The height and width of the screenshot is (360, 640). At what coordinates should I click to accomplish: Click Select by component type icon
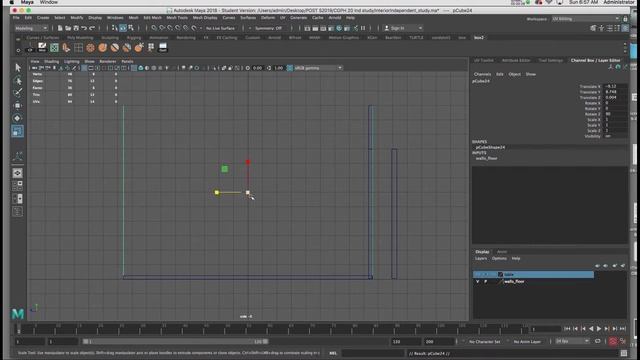pyautogui.click(x=131, y=28)
